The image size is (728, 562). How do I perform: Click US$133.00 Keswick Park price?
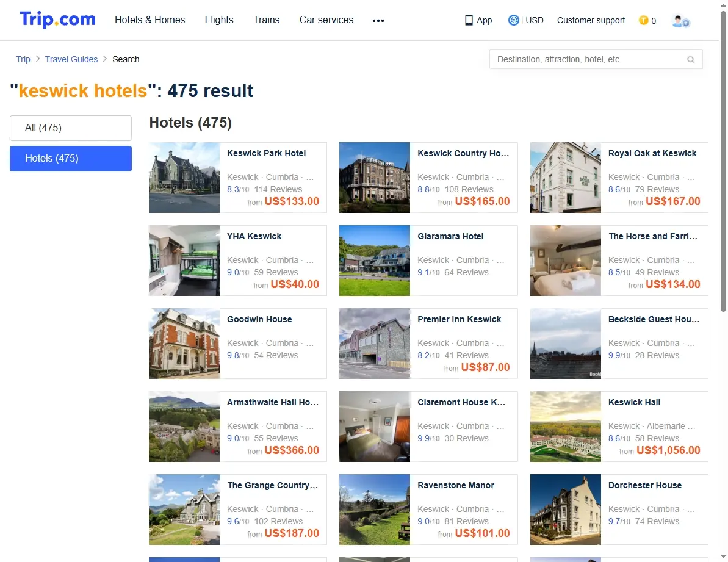tap(292, 201)
